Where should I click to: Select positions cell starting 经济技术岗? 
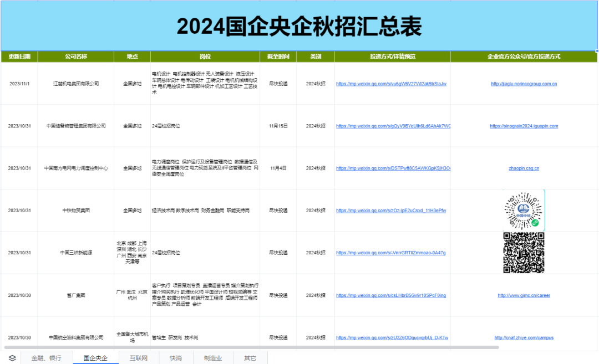(x=205, y=211)
